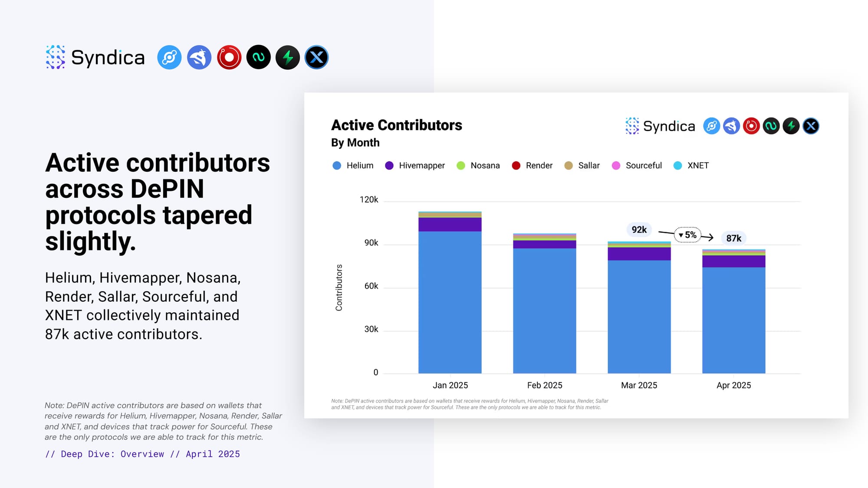Click the Hivemapper bee logo in header
868x488 pixels.
click(199, 57)
